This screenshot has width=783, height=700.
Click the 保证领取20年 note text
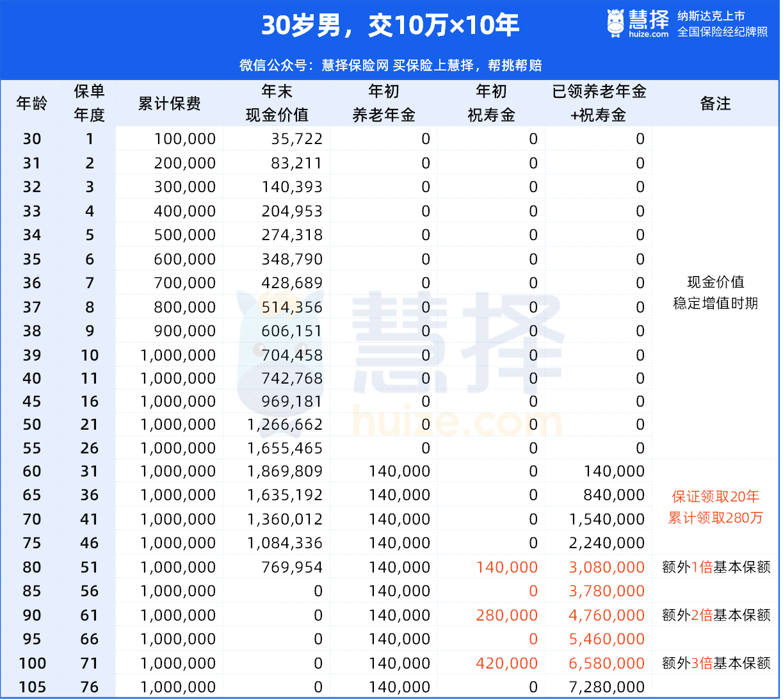(x=715, y=496)
